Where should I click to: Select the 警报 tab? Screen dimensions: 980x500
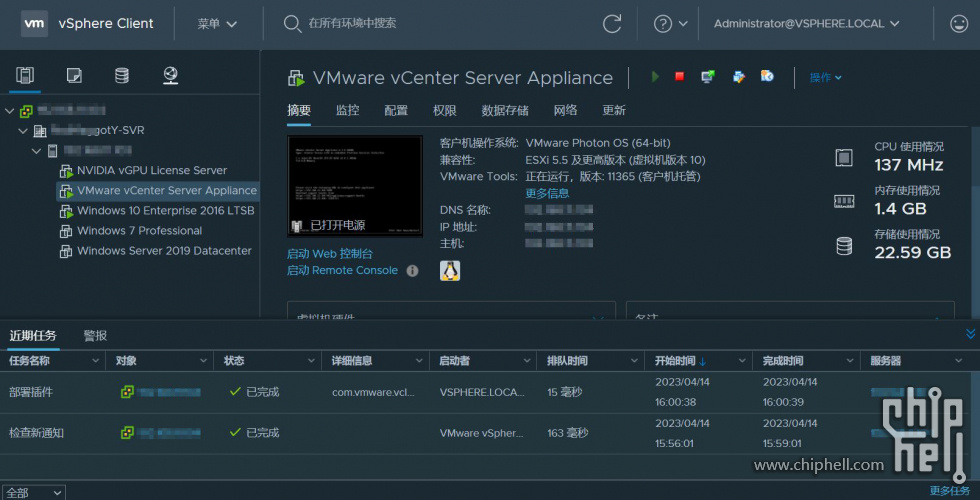pyautogui.click(x=96, y=336)
